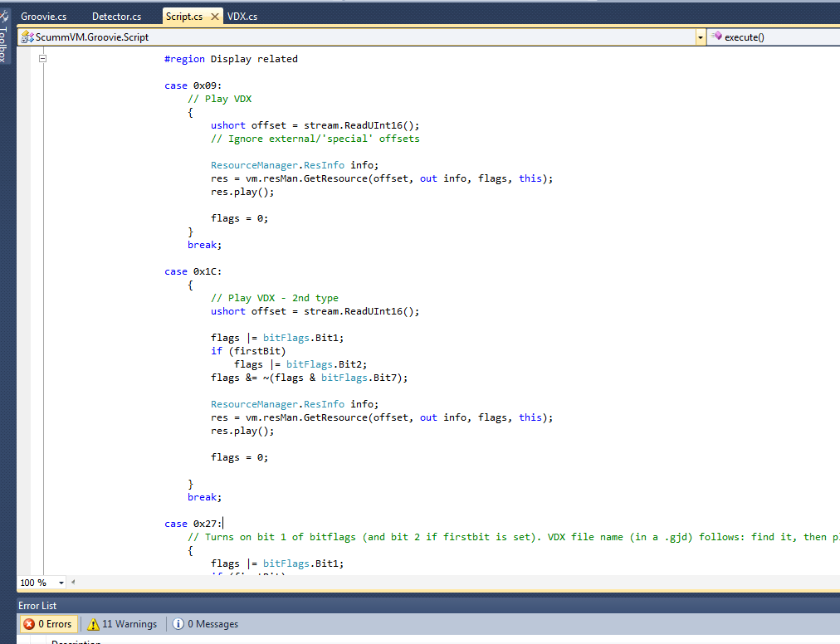Viewport: 840px width, 644px height.
Task: Click the 'if (firstBit)' line
Action: [248, 351]
